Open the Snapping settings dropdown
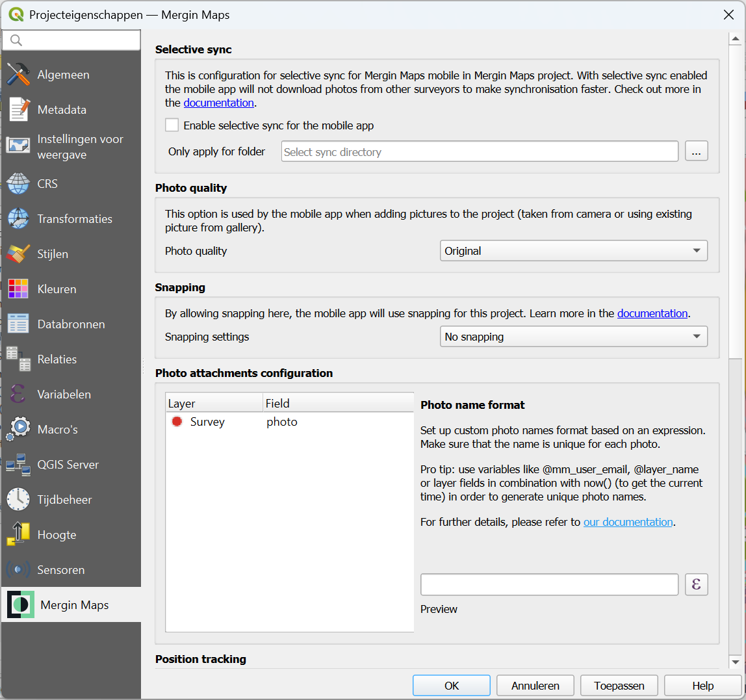This screenshot has width=746, height=700. (573, 337)
